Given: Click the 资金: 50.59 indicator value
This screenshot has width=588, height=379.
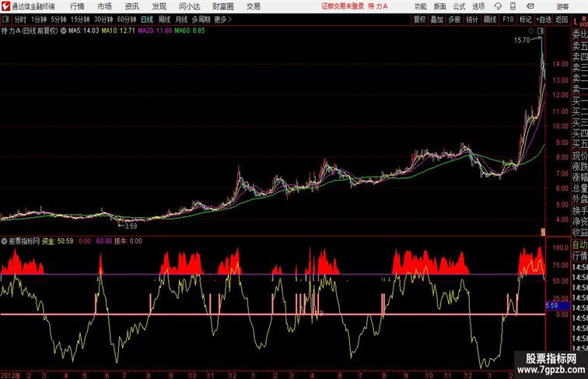Looking at the screenshot, I should (58, 241).
